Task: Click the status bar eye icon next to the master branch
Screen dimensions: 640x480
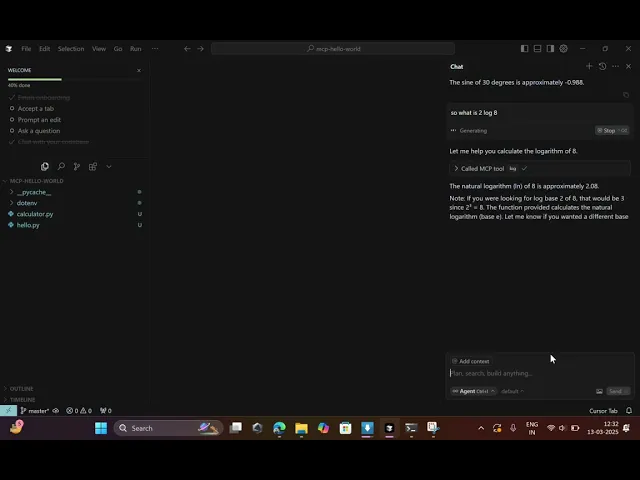Action: pyautogui.click(x=56, y=411)
